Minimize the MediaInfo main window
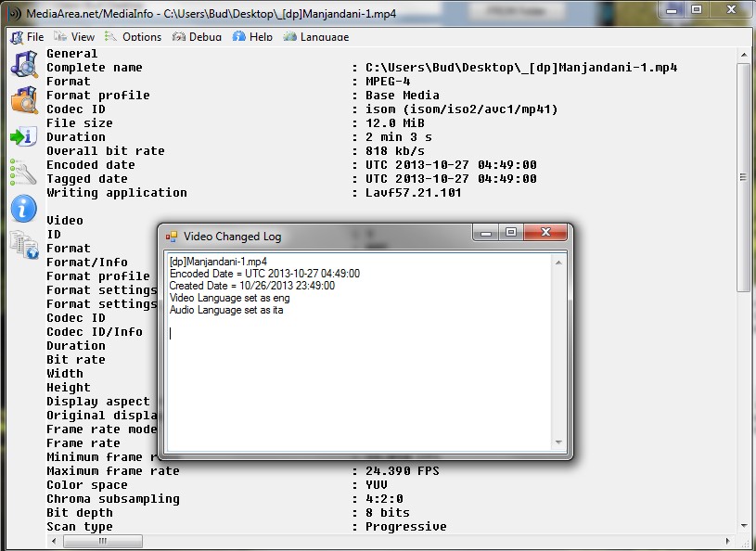 coord(672,9)
